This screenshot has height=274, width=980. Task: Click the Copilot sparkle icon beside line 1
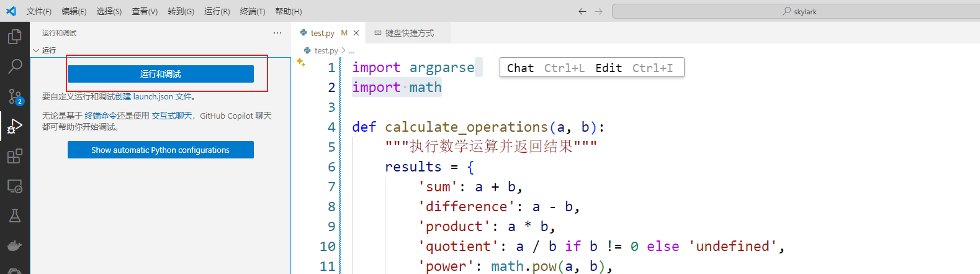click(301, 62)
